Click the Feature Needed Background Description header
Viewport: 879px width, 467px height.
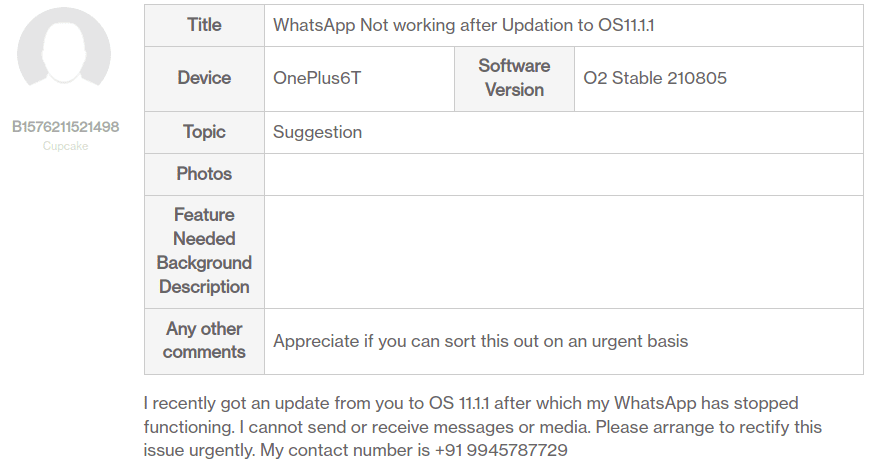tap(204, 252)
